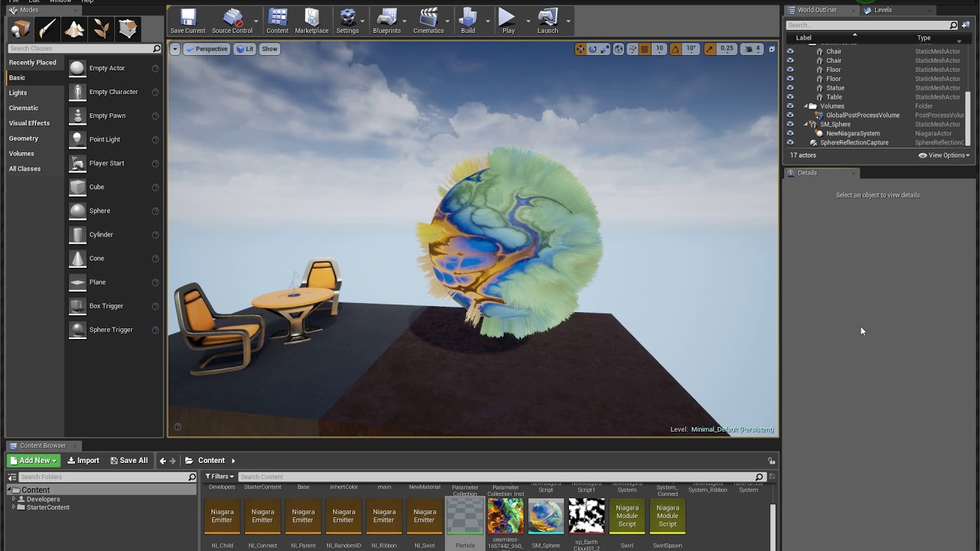Click the Add New button
The width and height of the screenshot is (980, 551).
[34, 461]
